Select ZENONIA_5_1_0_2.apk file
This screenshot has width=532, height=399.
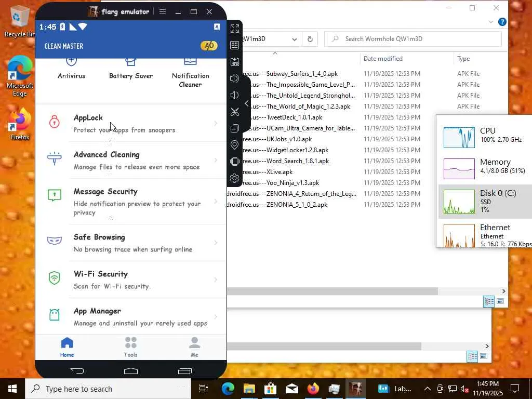click(297, 205)
